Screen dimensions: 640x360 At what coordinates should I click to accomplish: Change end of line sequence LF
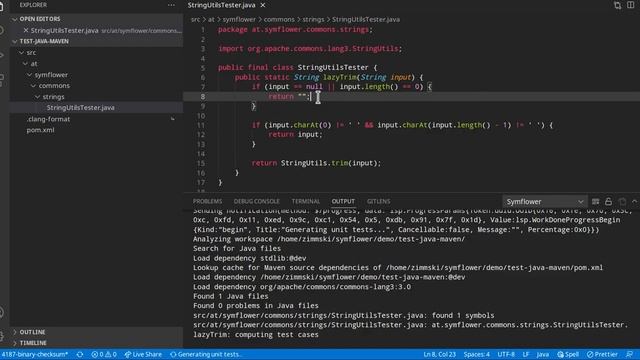(526, 354)
